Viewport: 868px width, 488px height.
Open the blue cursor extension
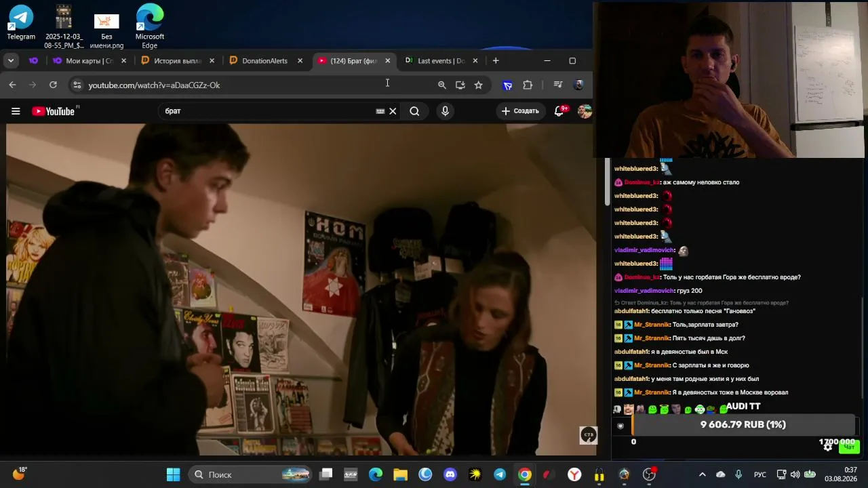pyautogui.click(x=507, y=85)
